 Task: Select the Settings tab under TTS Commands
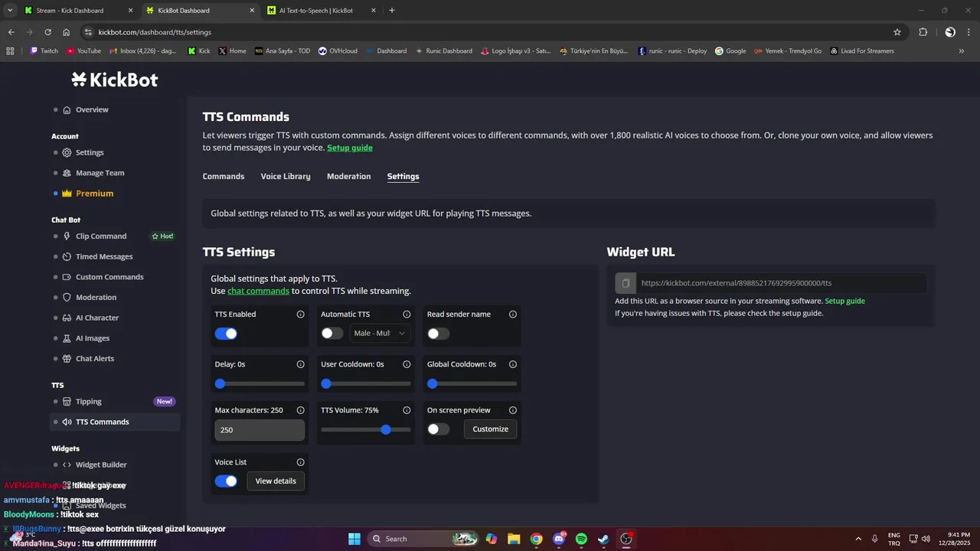click(403, 177)
